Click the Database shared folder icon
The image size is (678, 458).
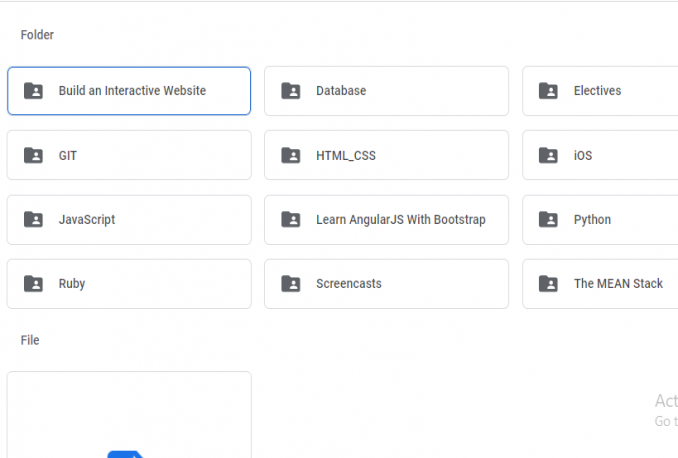[291, 91]
